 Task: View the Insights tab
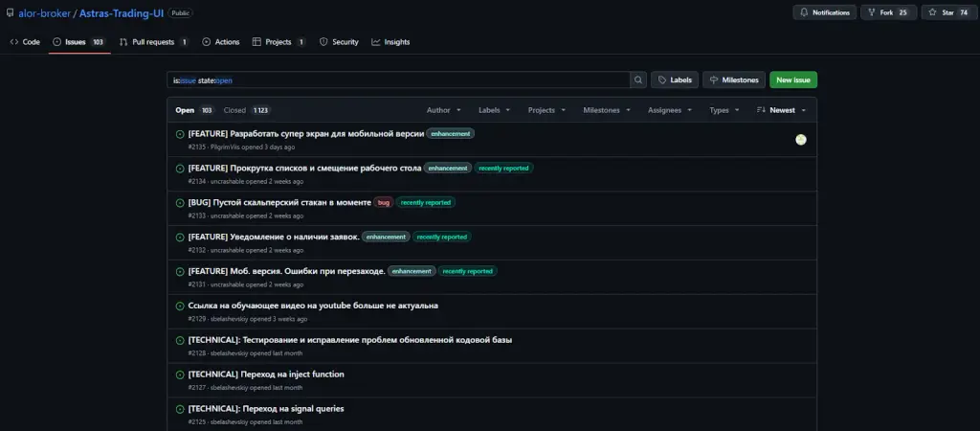tap(390, 42)
